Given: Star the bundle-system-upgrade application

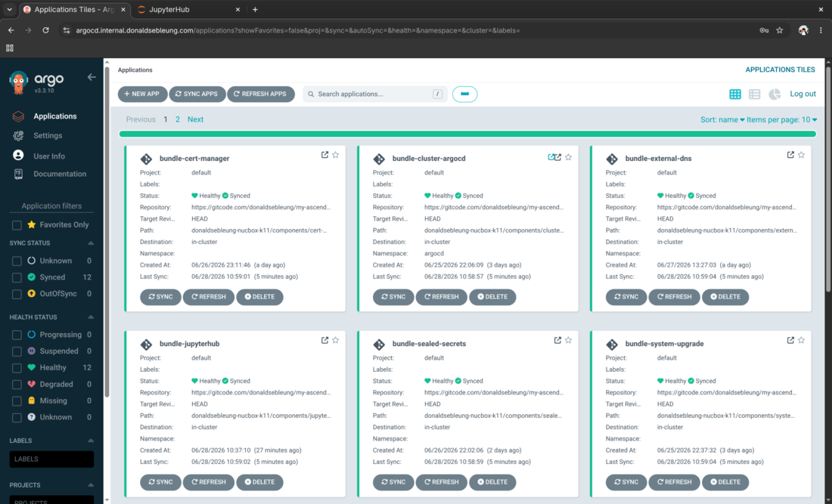Looking at the screenshot, I should point(801,340).
